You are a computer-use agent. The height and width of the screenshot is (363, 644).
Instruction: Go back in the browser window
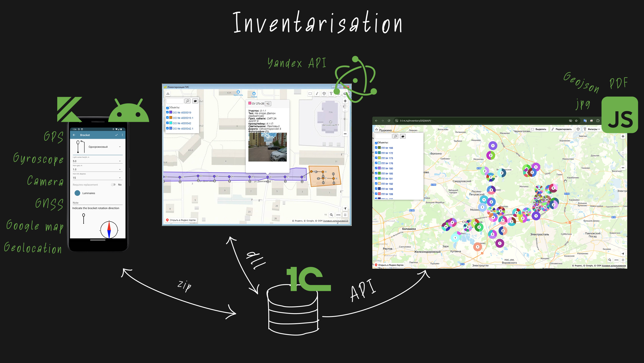[x=376, y=121]
